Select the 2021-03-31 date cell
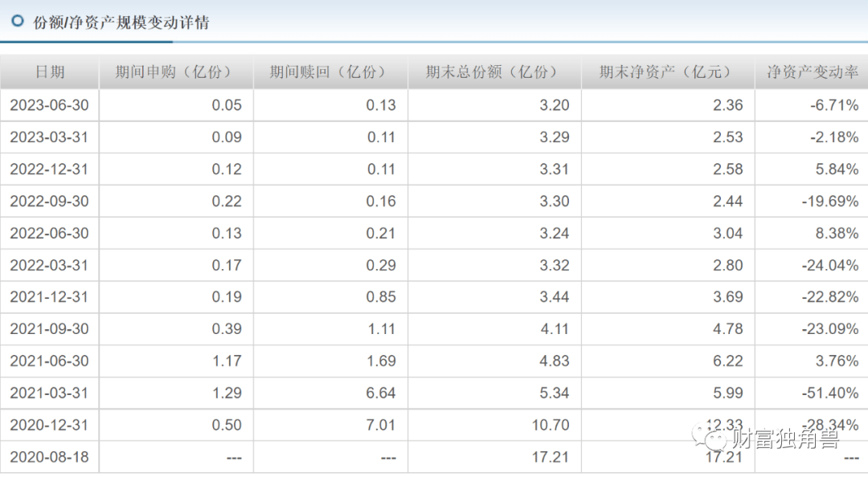 click(49, 393)
